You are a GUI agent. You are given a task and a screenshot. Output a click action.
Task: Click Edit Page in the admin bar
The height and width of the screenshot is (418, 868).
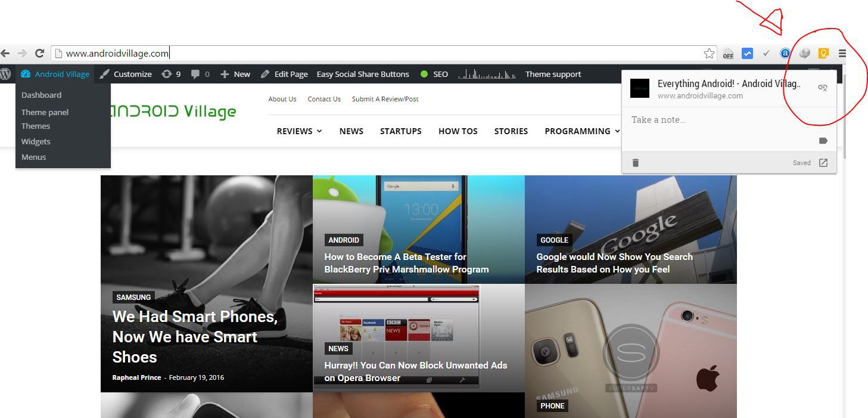coord(285,75)
